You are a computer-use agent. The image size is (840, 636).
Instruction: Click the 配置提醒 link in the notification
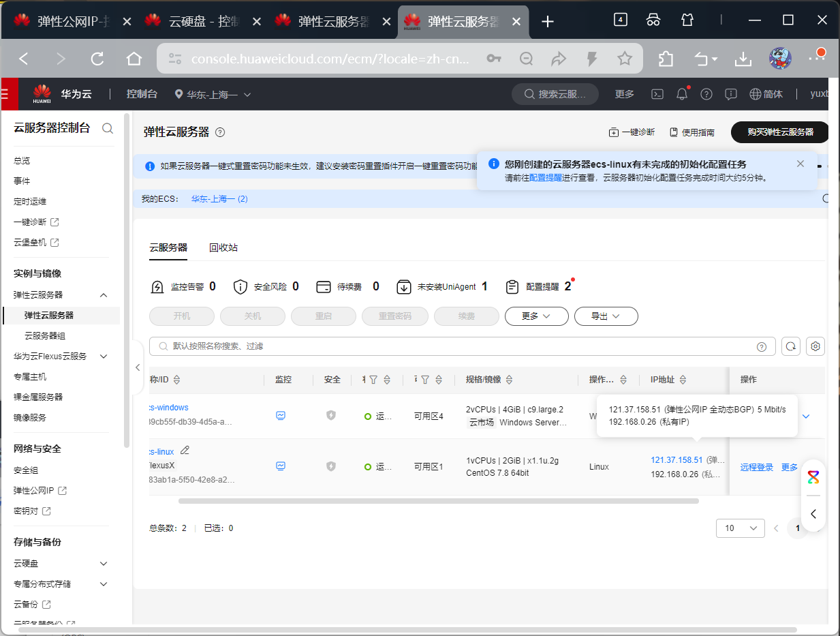(x=546, y=178)
